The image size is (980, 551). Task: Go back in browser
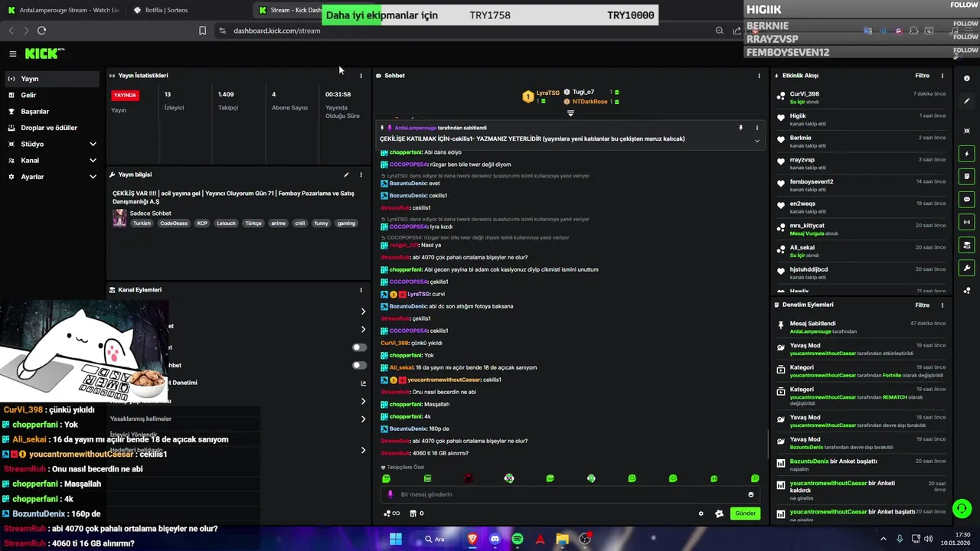[11, 31]
